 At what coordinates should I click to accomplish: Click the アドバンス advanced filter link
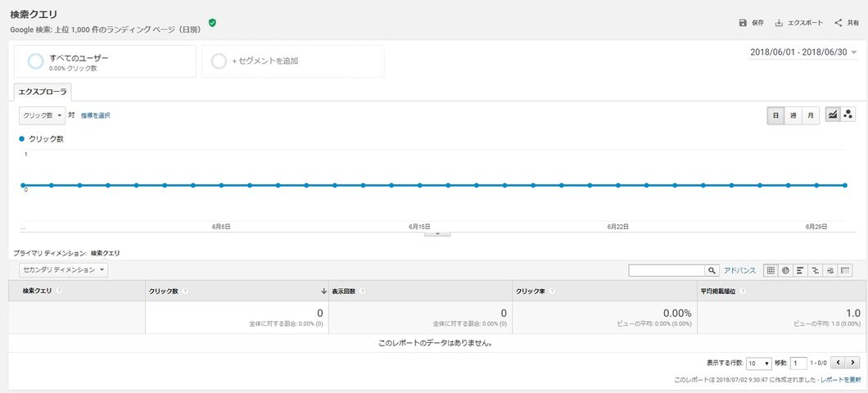(x=739, y=270)
